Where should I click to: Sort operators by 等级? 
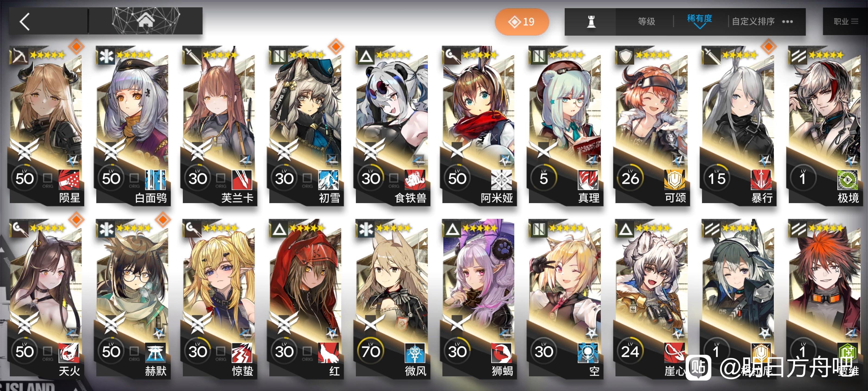pyautogui.click(x=646, y=22)
